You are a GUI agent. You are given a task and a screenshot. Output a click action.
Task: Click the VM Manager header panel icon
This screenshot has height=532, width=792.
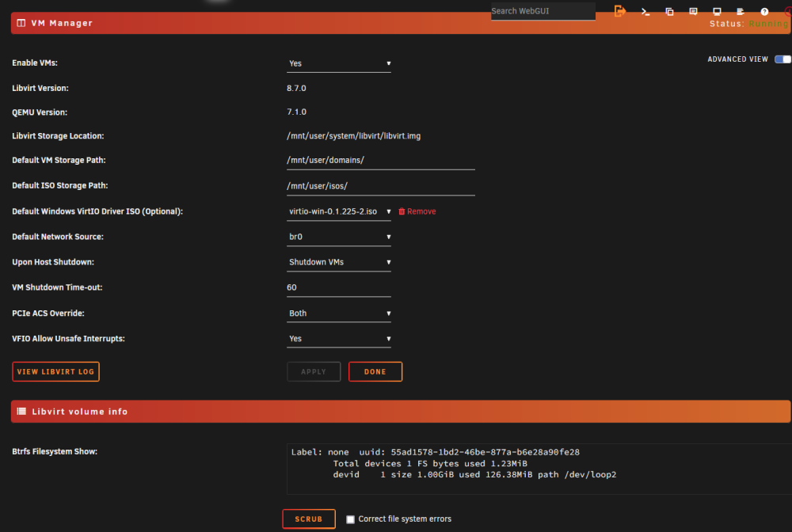click(x=21, y=23)
